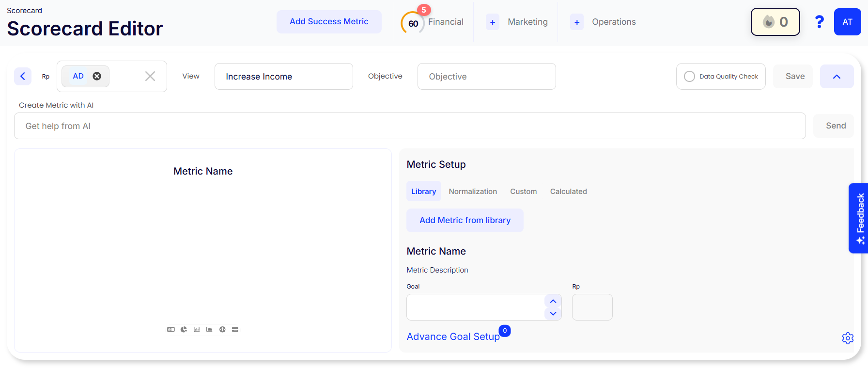The height and width of the screenshot is (370, 868).
Task: Switch to the Normalization tab
Action: (473, 192)
